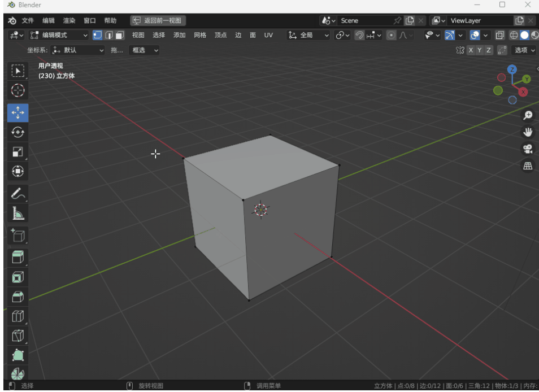Open the 帮助 menu
539x392 pixels.
tap(110, 20)
